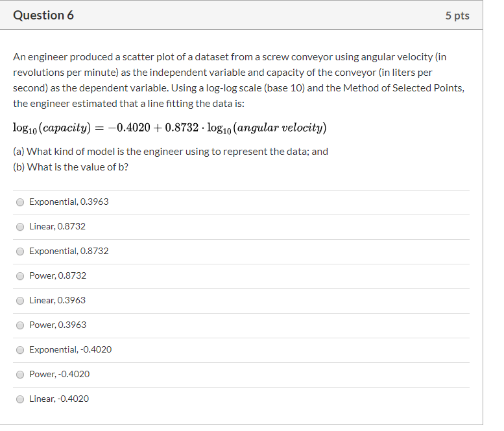Click the 'Linear, 0.8732' answer label text

pos(57,226)
